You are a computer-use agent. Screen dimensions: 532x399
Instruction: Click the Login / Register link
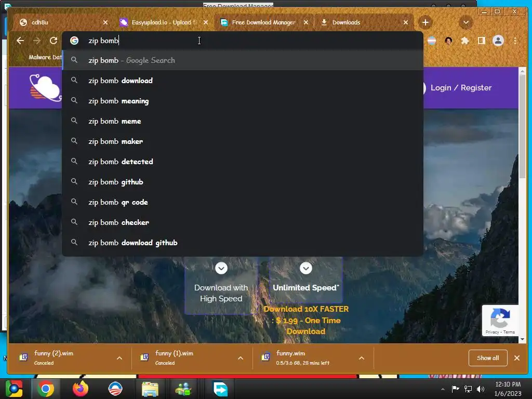point(461,88)
